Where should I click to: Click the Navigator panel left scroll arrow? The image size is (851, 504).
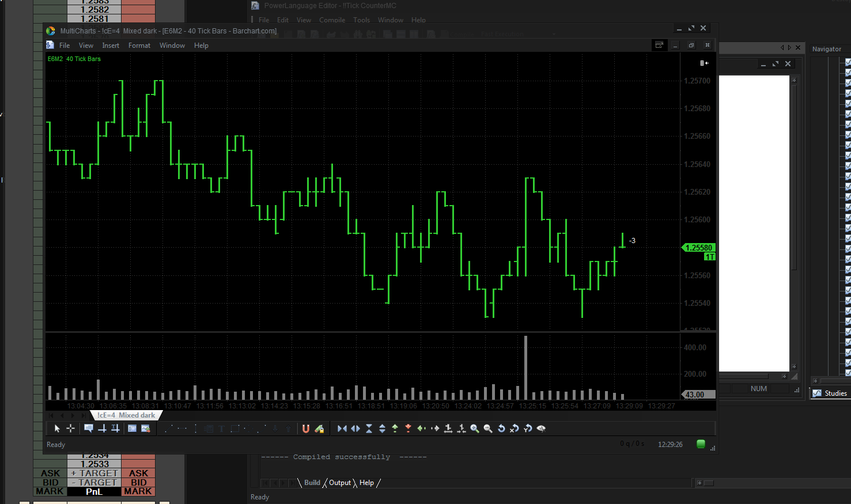point(782,48)
